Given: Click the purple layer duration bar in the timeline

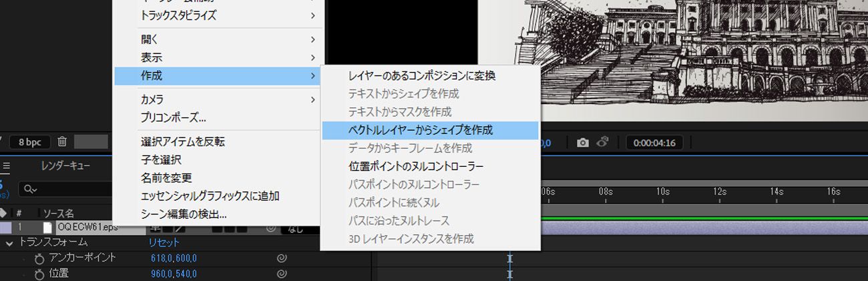Looking at the screenshot, I should point(703,228).
